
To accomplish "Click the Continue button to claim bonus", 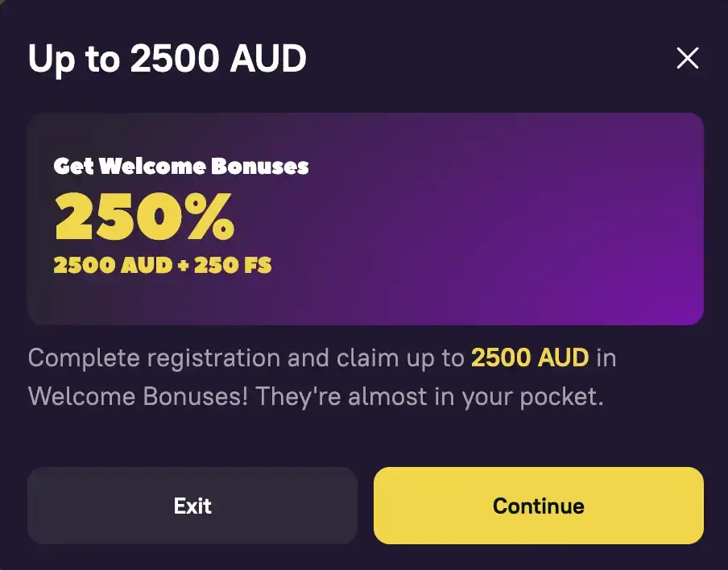I will (x=538, y=506).
